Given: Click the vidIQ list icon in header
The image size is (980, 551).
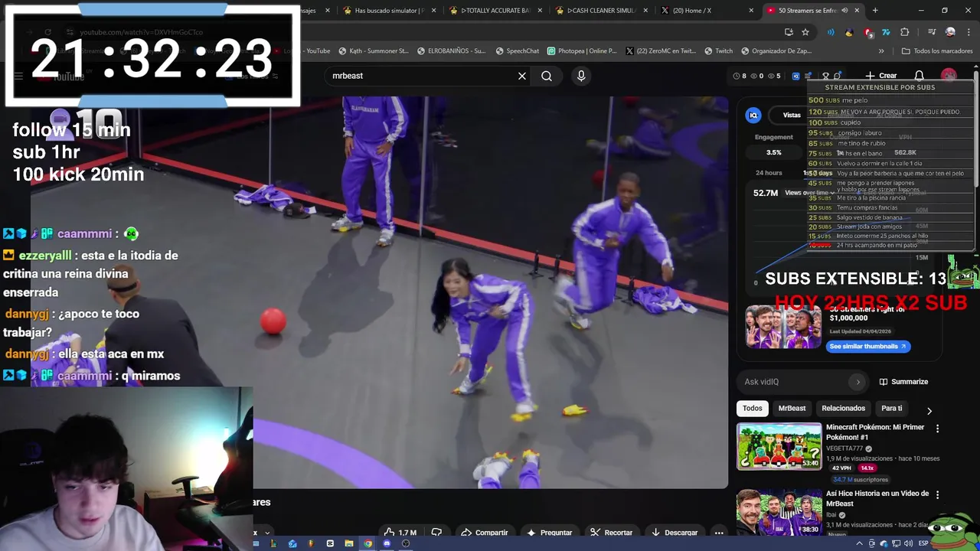Looking at the screenshot, I should pyautogui.click(x=808, y=76).
